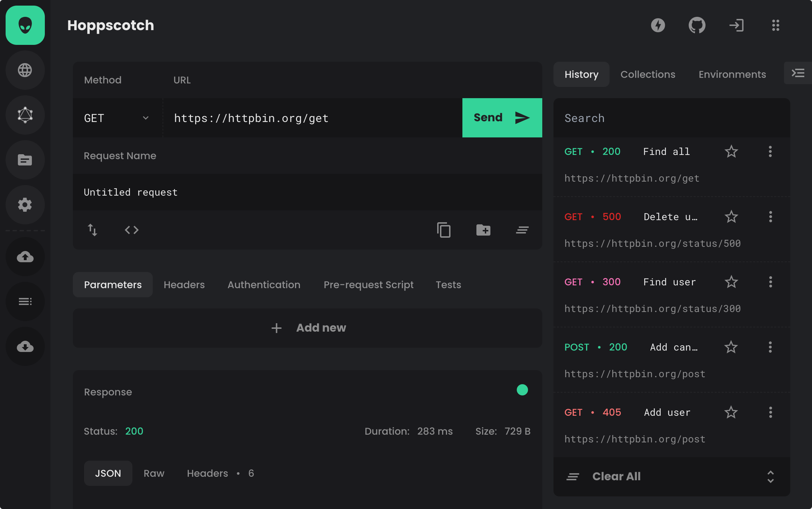Star the Delete u… 500 history entry

pos(731,217)
